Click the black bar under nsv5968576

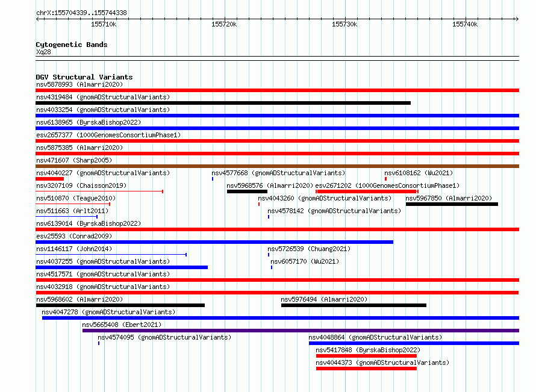coord(247,191)
